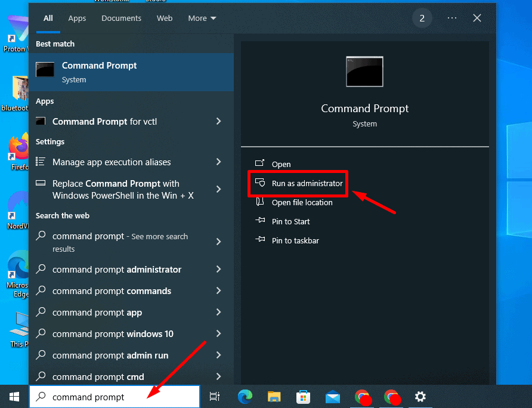Launch Microsoft Edge from the taskbar
The width and height of the screenshot is (532, 408).
coord(245,397)
